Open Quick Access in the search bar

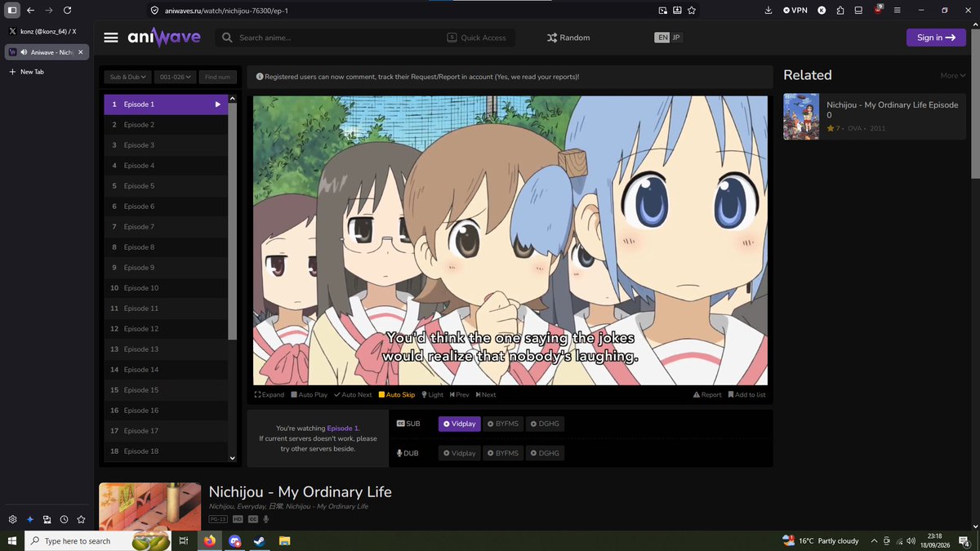pos(477,38)
